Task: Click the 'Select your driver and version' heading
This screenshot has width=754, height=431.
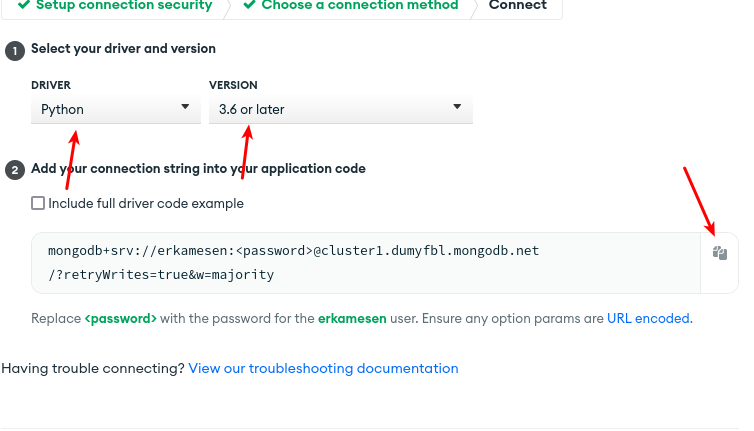Action: click(x=124, y=49)
